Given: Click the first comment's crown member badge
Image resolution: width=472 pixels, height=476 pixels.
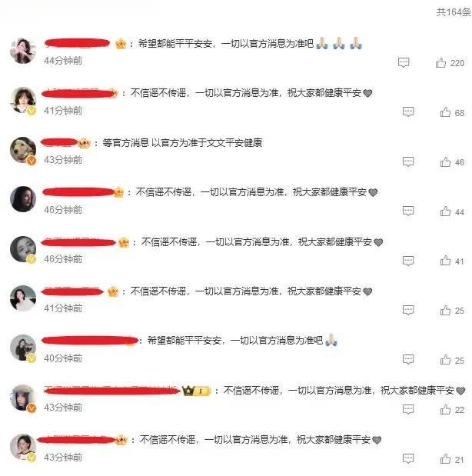Looking at the screenshot, I should 121,44.
